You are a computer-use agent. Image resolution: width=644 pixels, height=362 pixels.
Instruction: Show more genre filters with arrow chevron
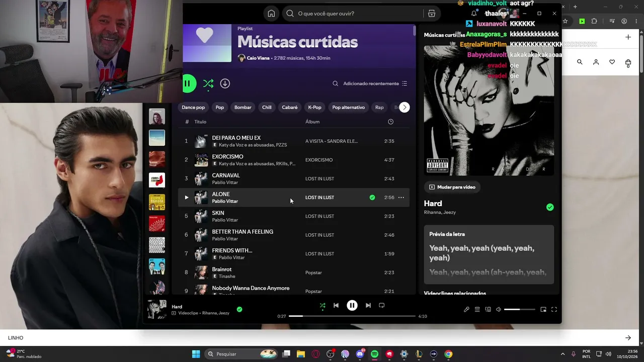tap(404, 107)
